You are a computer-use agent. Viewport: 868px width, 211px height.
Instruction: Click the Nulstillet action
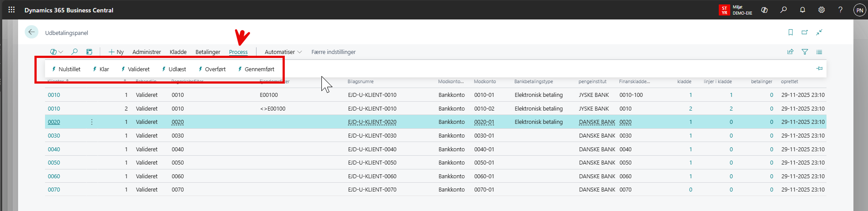pos(66,69)
